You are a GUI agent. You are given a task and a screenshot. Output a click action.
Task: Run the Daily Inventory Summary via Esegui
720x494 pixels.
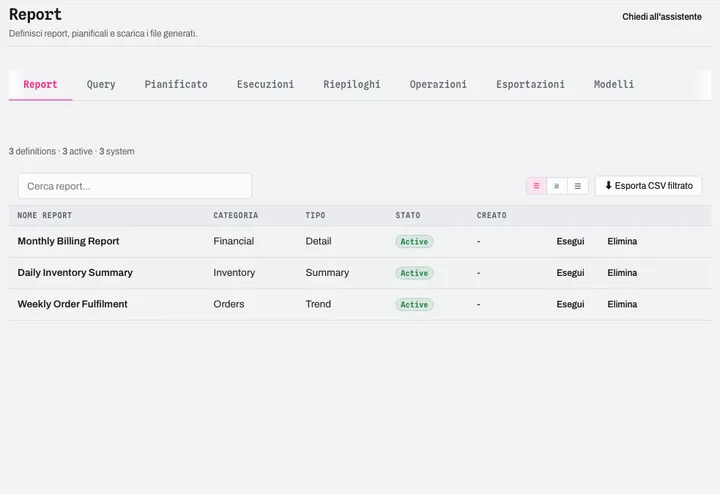570,273
